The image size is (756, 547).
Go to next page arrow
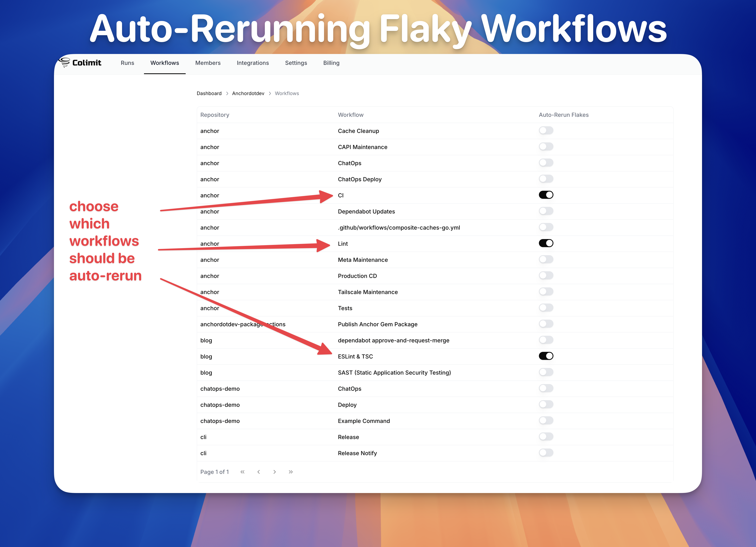point(275,472)
